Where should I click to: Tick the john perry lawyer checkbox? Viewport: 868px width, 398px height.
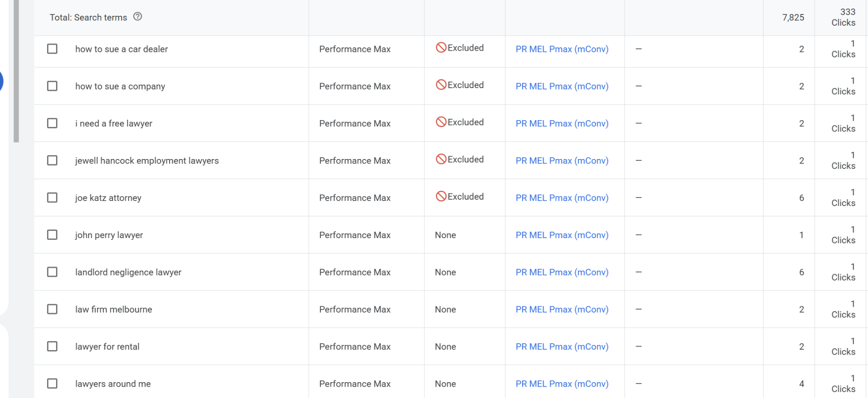(52, 235)
